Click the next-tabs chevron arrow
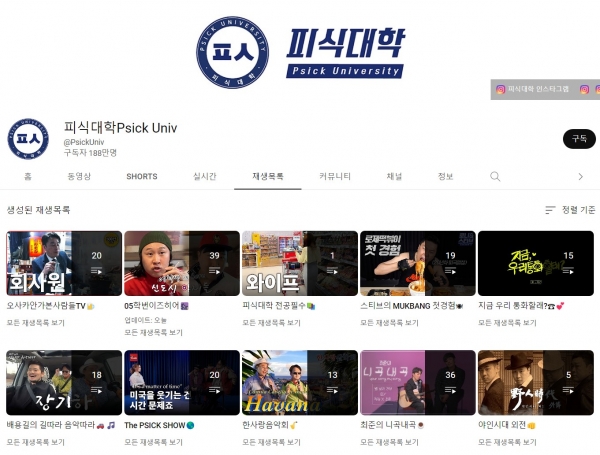Screen dimensions: 600x455 pyautogui.click(x=580, y=176)
